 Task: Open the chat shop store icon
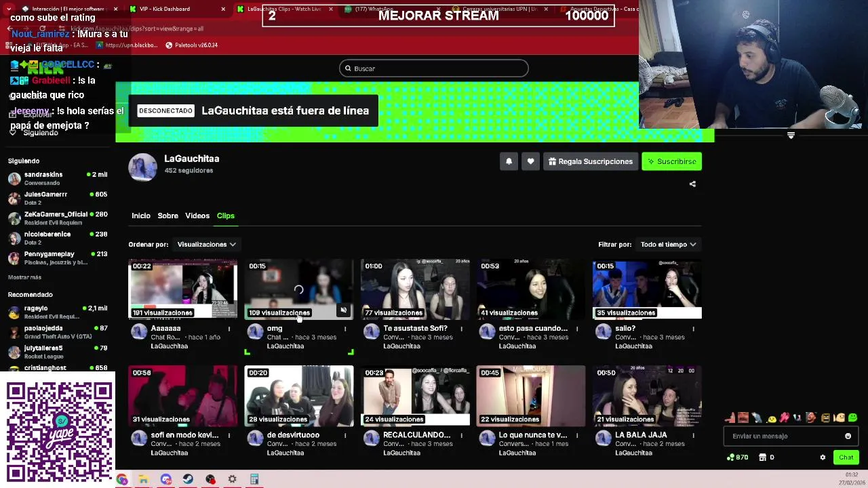pyautogui.click(x=763, y=457)
